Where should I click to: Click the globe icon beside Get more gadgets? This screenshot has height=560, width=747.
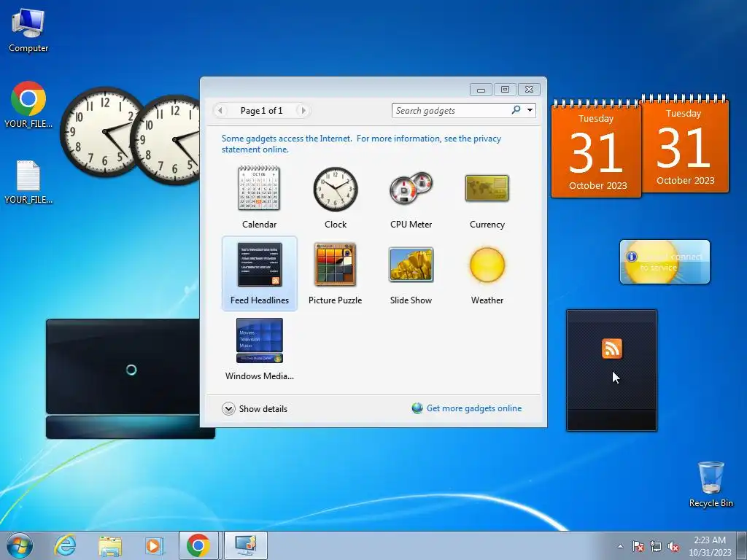[x=417, y=408]
